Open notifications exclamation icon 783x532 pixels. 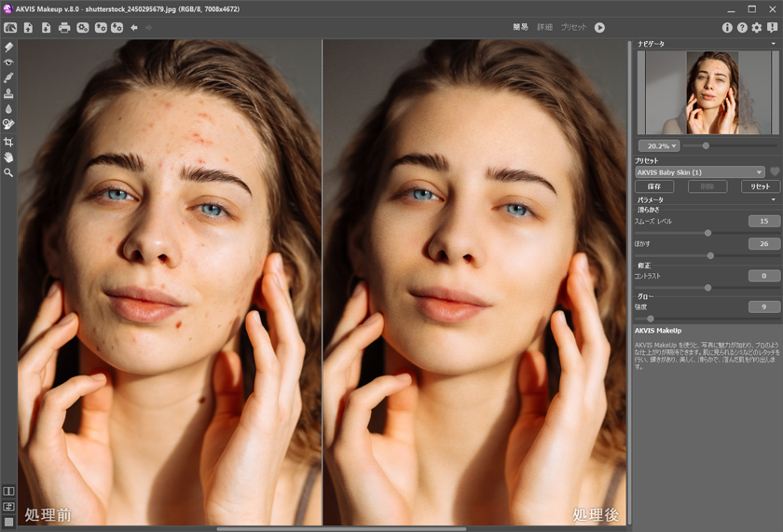(772, 28)
